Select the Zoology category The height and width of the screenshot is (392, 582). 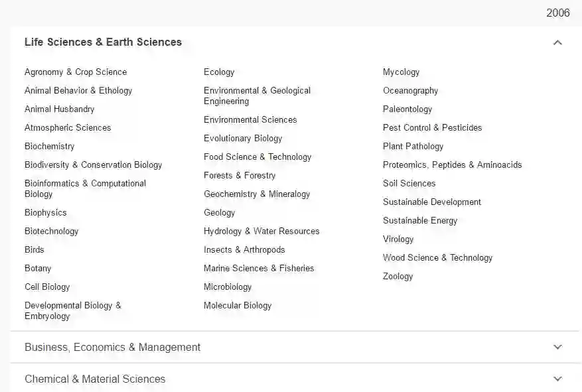[398, 276]
